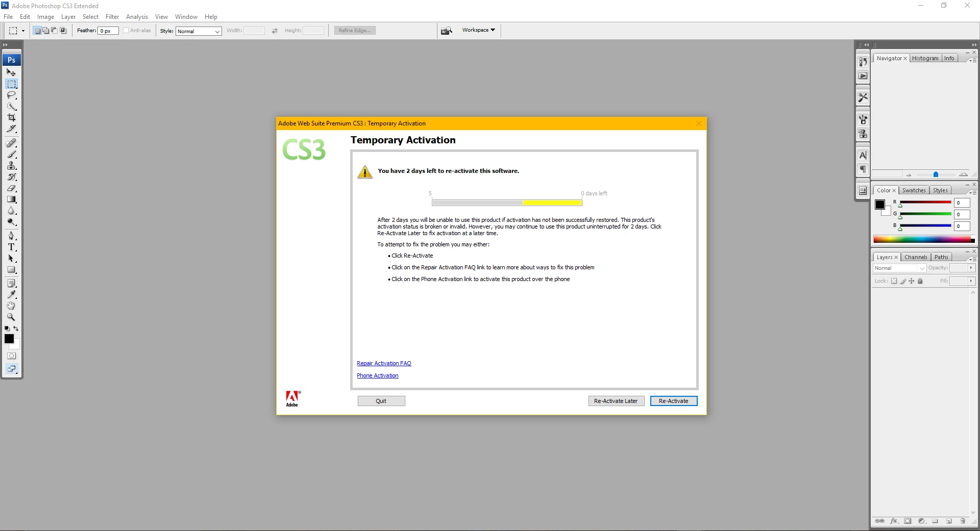Swap foreground and background colors
This screenshot has width=980, height=531.
pos(16,328)
